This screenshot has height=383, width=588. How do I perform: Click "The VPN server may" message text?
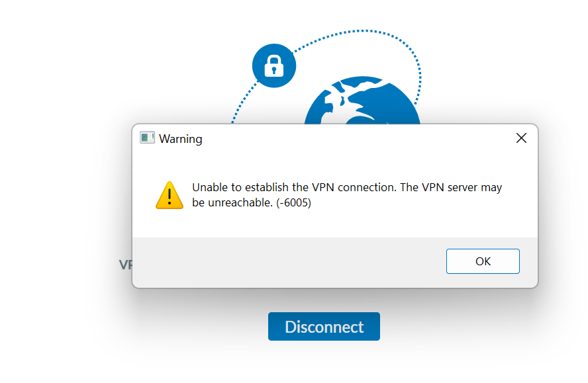[x=452, y=187]
